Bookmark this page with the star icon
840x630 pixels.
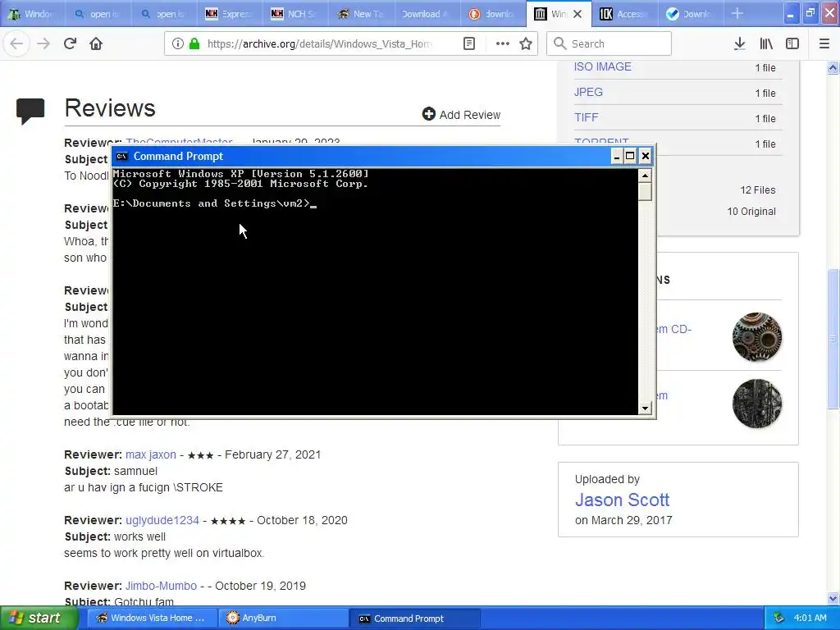pyautogui.click(x=526, y=44)
